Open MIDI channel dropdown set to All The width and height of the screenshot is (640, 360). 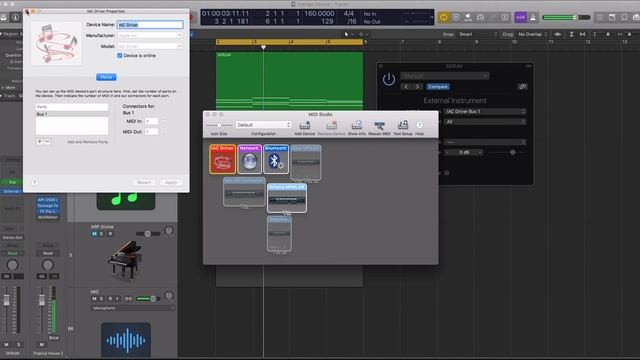485,122
